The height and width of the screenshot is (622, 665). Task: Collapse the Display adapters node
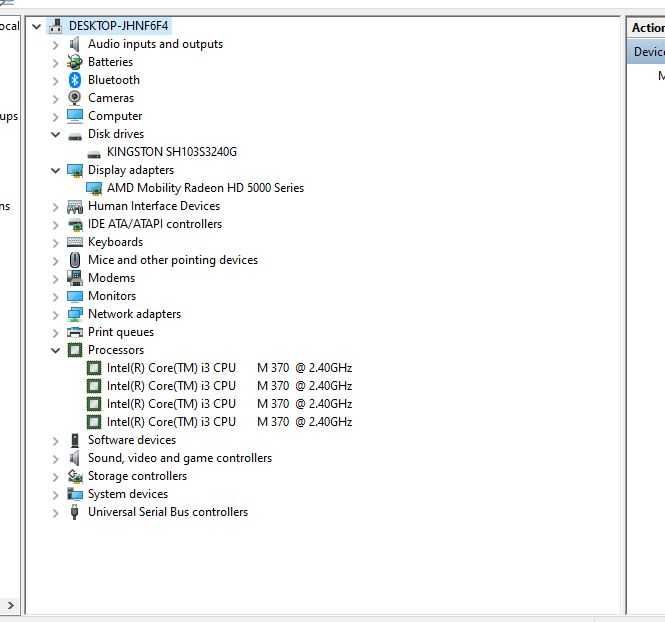click(x=55, y=171)
